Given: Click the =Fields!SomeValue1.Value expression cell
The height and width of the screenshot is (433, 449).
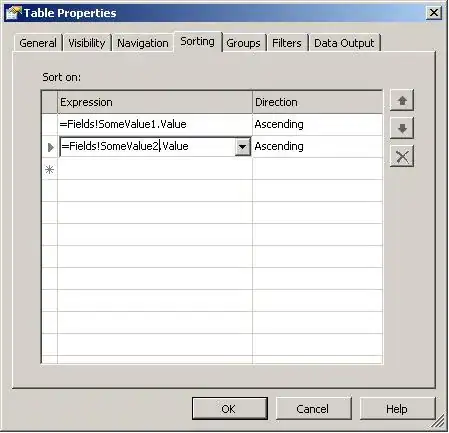Looking at the screenshot, I should tap(155, 124).
